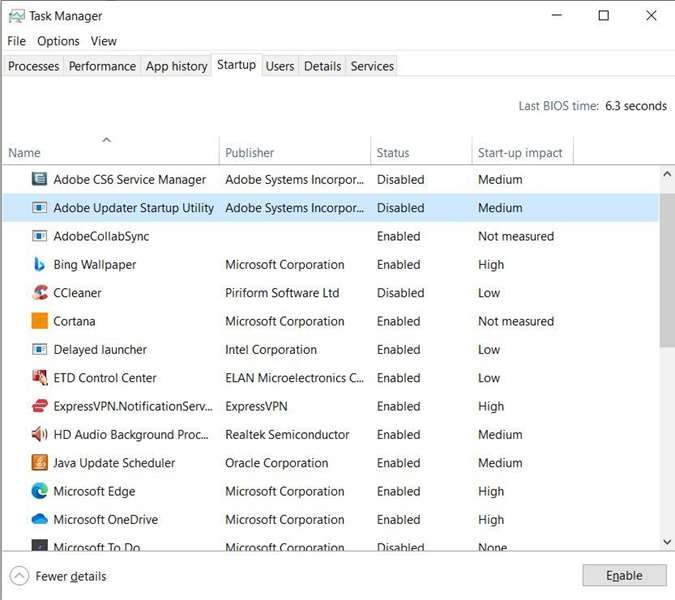Viewport: 675px width, 600px height.
Task: Select the Cortana entry name
Action: [x=74, y=322]
